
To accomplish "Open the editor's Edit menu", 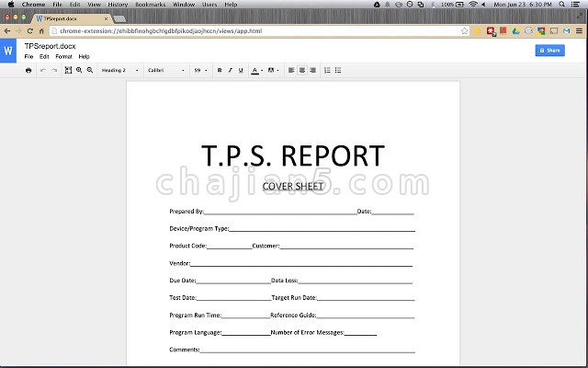I will click(44, 57).
